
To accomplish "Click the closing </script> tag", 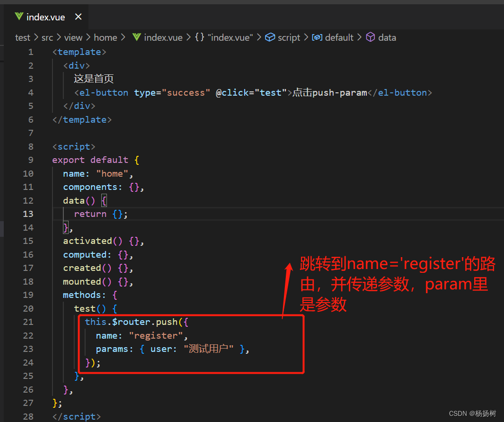I will pos(77,416).
